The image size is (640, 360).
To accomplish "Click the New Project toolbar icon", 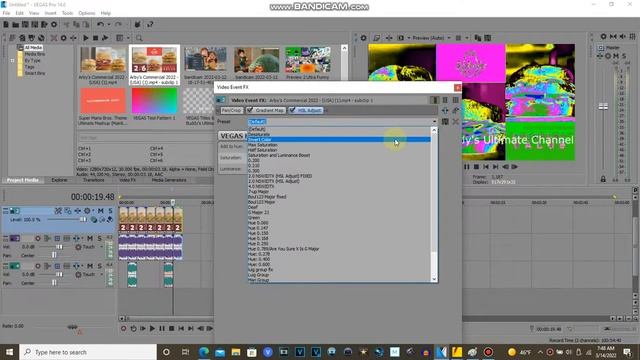I will 6,25.
